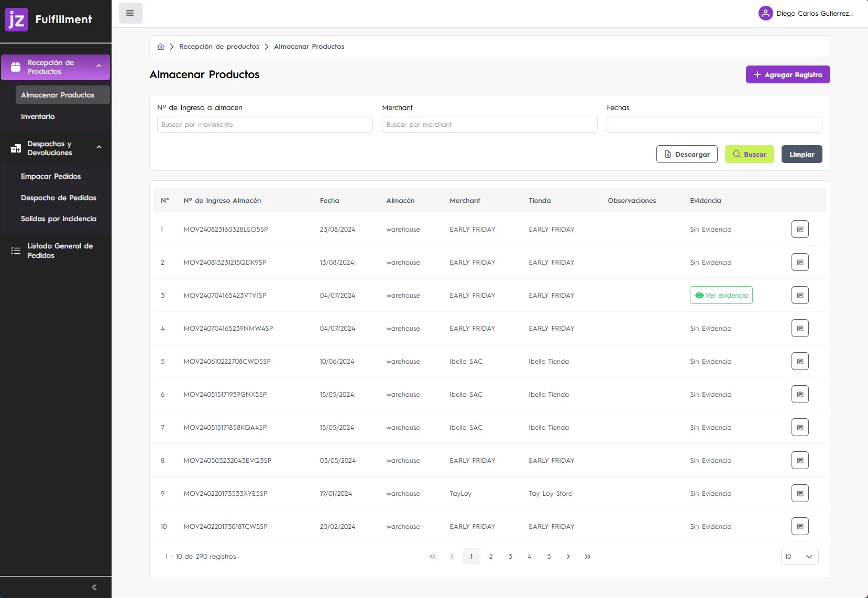Select current page 1 in pagination

471,557
